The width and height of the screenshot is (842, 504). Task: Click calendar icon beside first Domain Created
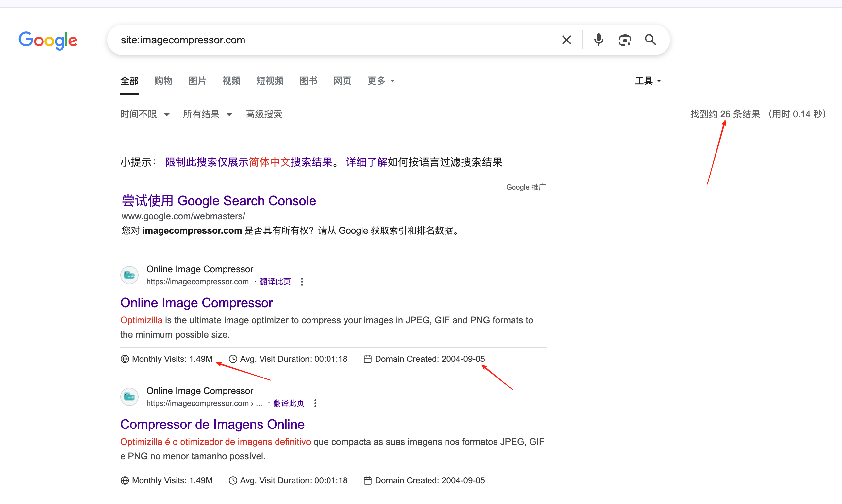coord(367,359)
